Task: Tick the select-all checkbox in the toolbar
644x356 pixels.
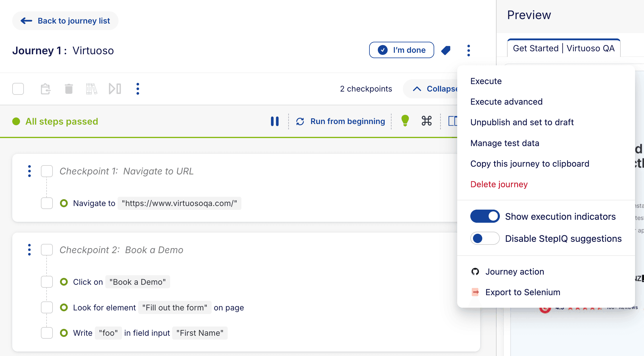Action: tap(18, 89)
